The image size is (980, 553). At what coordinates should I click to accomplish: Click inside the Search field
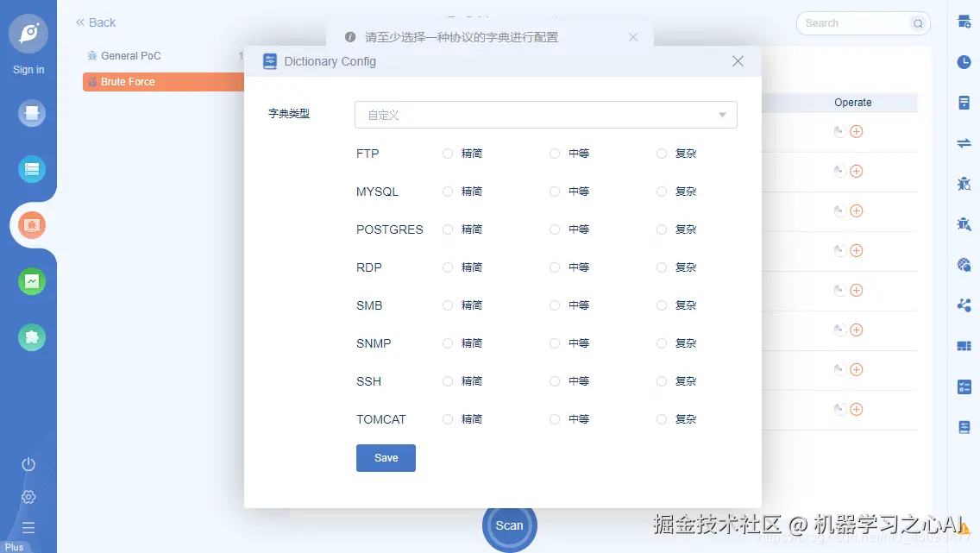[858, 23]
